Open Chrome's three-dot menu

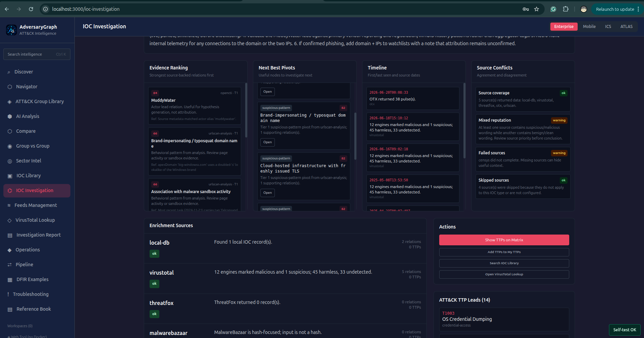[638, 9]
